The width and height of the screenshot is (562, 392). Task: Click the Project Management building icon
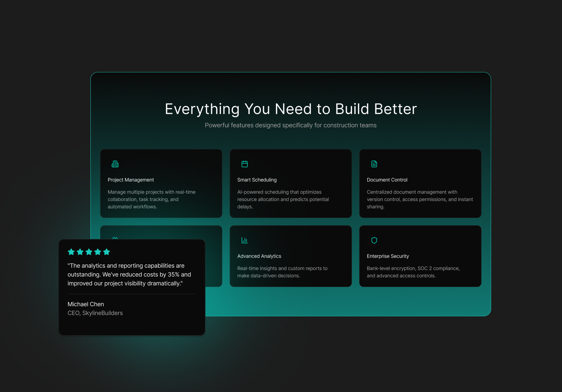pos(115,164)
